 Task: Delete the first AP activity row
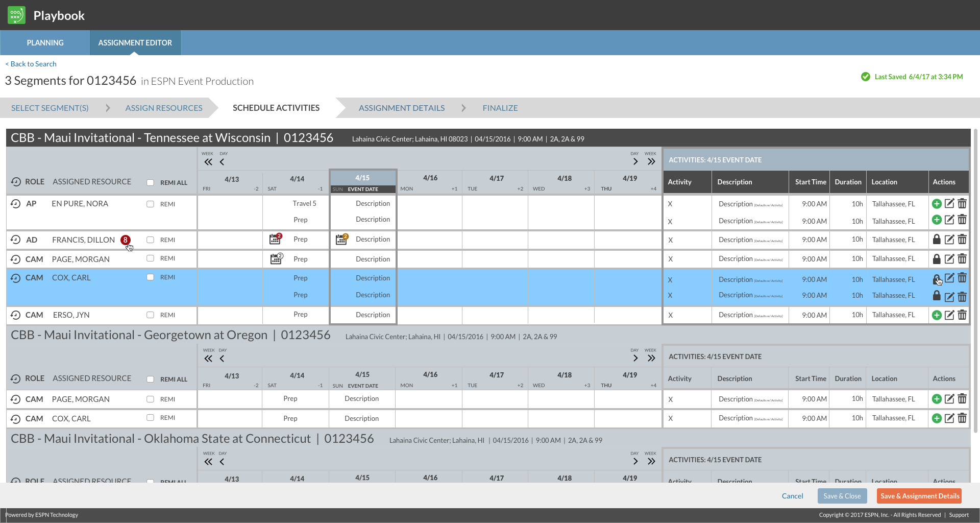point(962,204)
